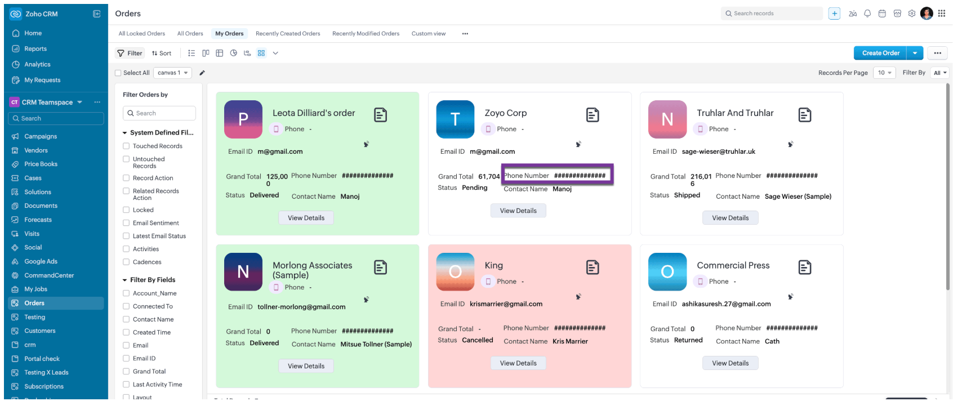Open Campaigns module in sidebar
Viewport: 980px width, 410px height.
[41, 136]
